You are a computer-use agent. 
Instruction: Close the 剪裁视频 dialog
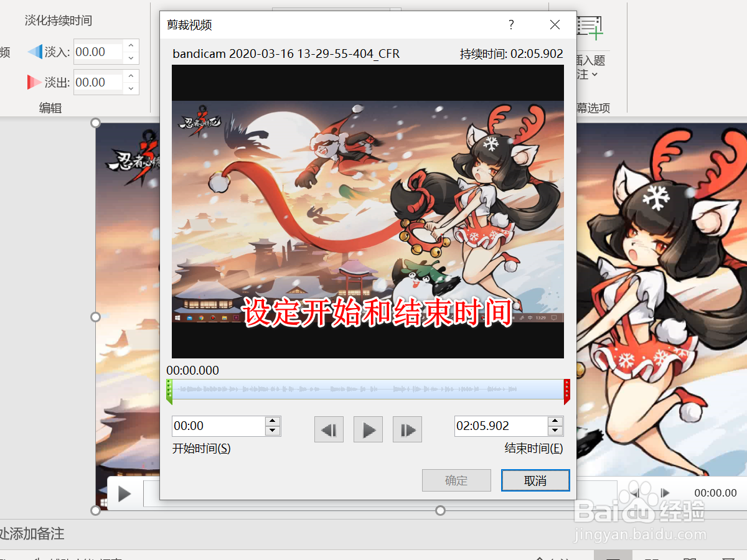pyautogui.click(x=555, y=25)
